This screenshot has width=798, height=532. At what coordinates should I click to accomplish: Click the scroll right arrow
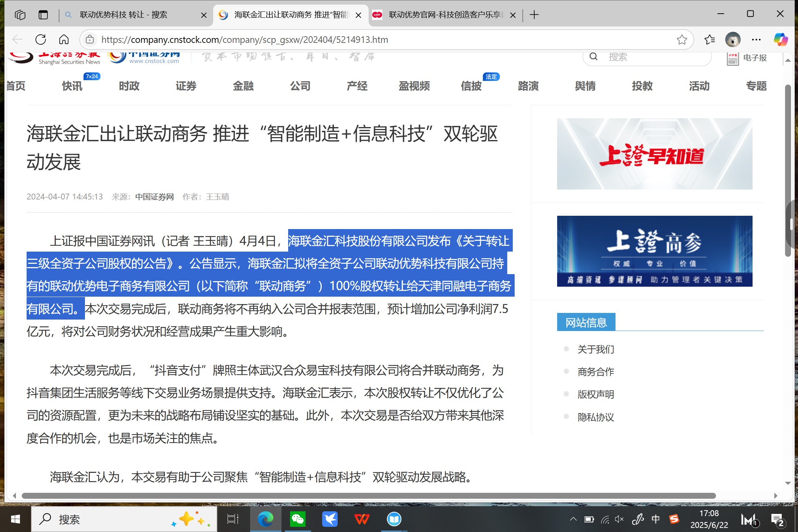coord(775,496)
